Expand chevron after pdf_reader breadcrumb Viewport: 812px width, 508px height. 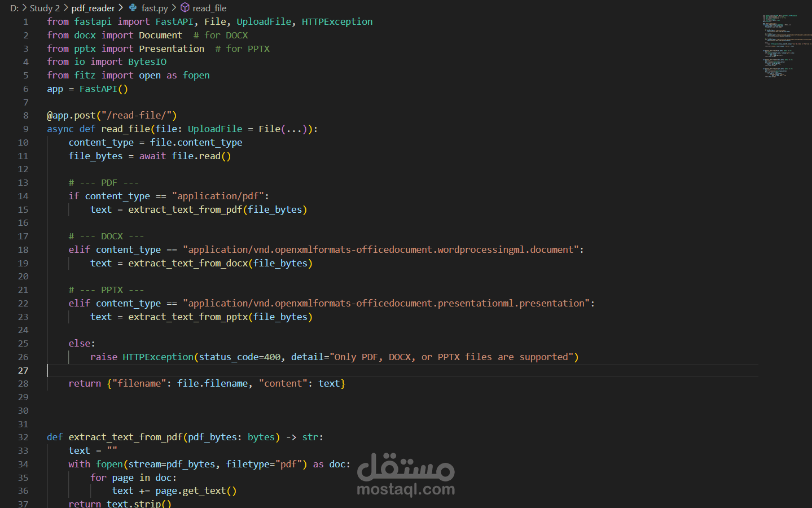(121, 8)
